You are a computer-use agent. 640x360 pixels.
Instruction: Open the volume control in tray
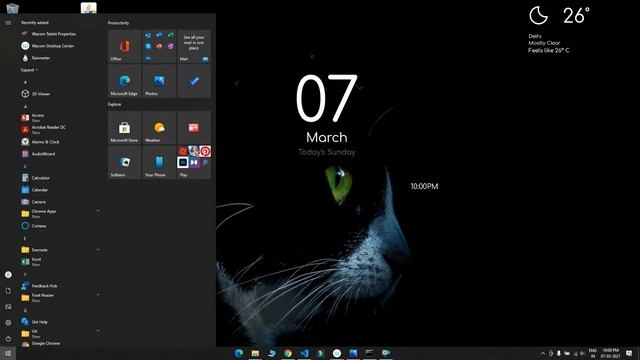(x=582, y=353)
